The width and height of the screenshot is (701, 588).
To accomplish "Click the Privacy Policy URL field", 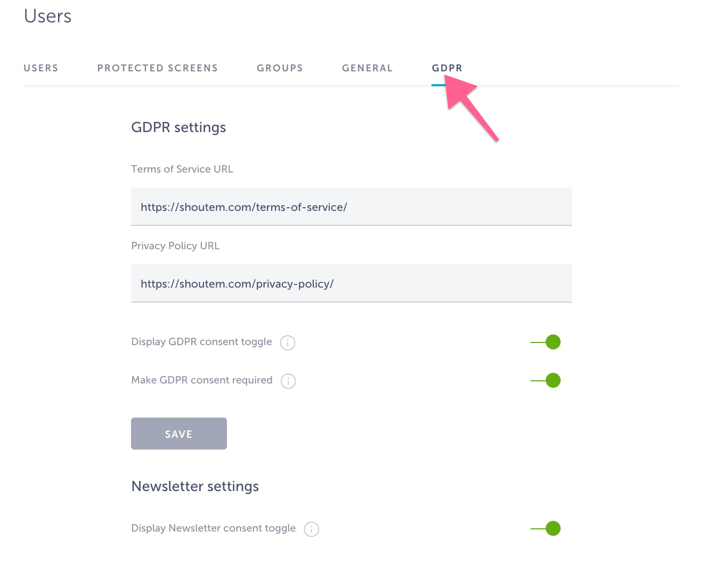I will coord(351,283).
